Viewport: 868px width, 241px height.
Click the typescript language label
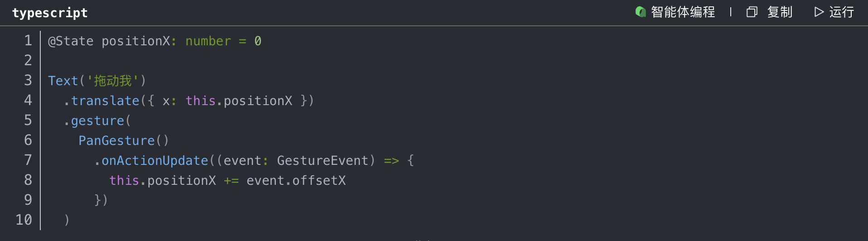point(50,13)
